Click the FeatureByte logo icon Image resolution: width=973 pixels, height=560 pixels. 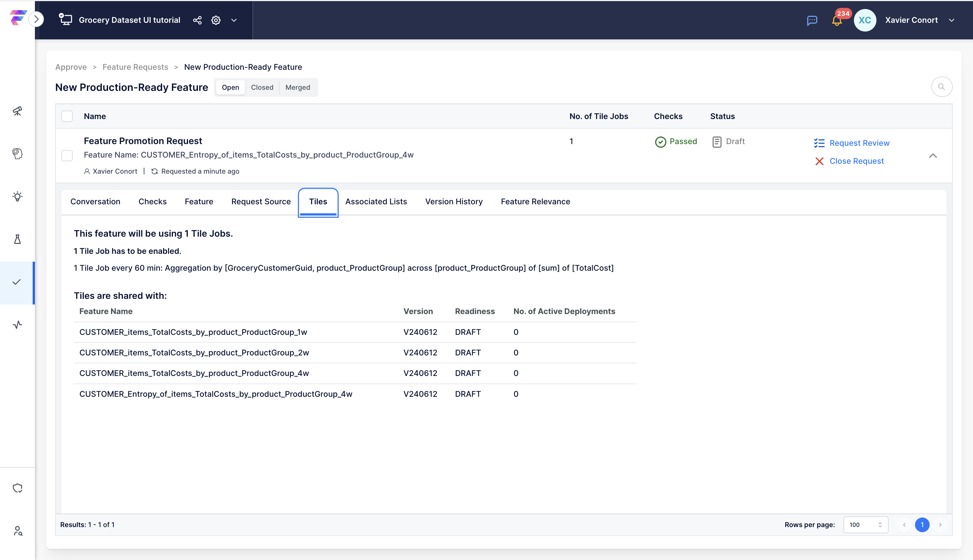point(18,18)
